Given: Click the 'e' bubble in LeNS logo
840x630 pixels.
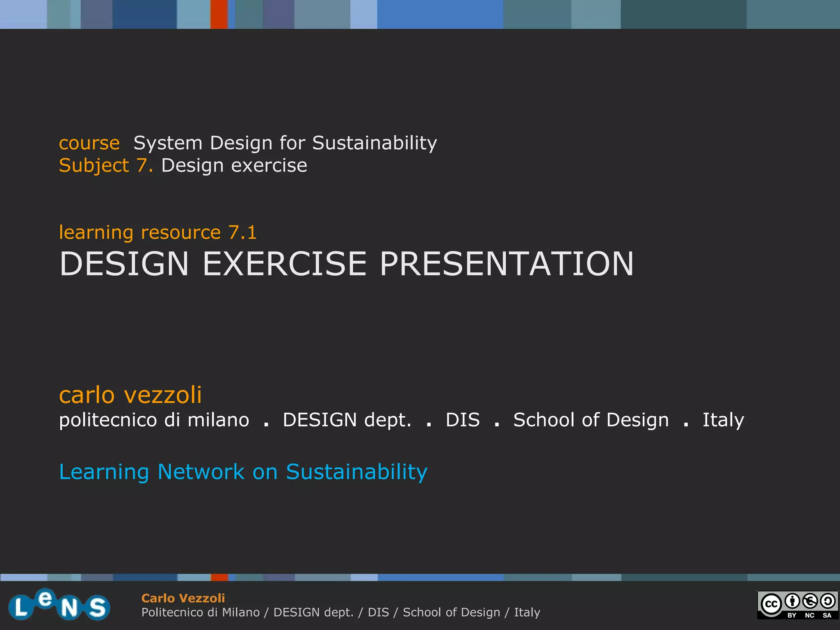Looking at the screenshot, I should (44, 599).
